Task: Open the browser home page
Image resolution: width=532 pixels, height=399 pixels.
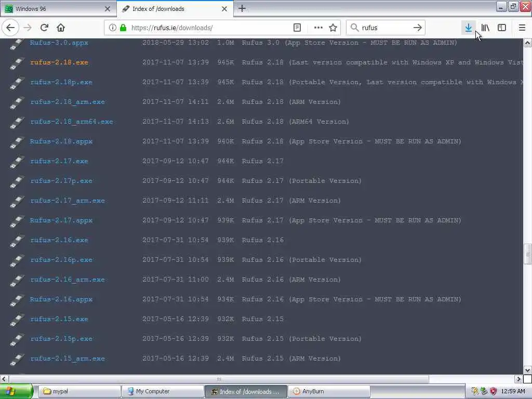Action: [x=61, y=28]
